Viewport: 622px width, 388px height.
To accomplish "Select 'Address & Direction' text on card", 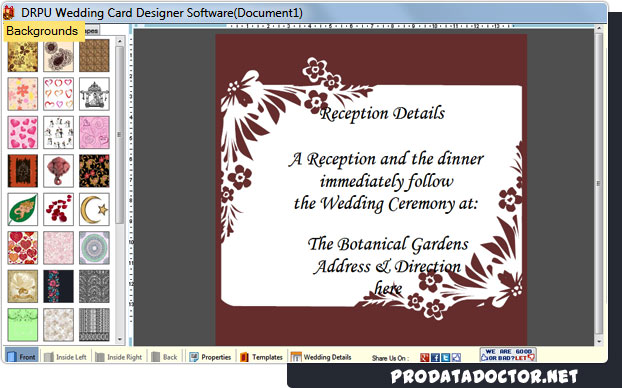I will (x=387, y=266).
